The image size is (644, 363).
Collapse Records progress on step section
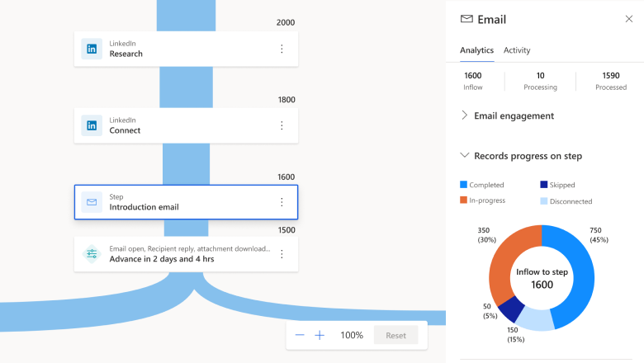(465, 155)
